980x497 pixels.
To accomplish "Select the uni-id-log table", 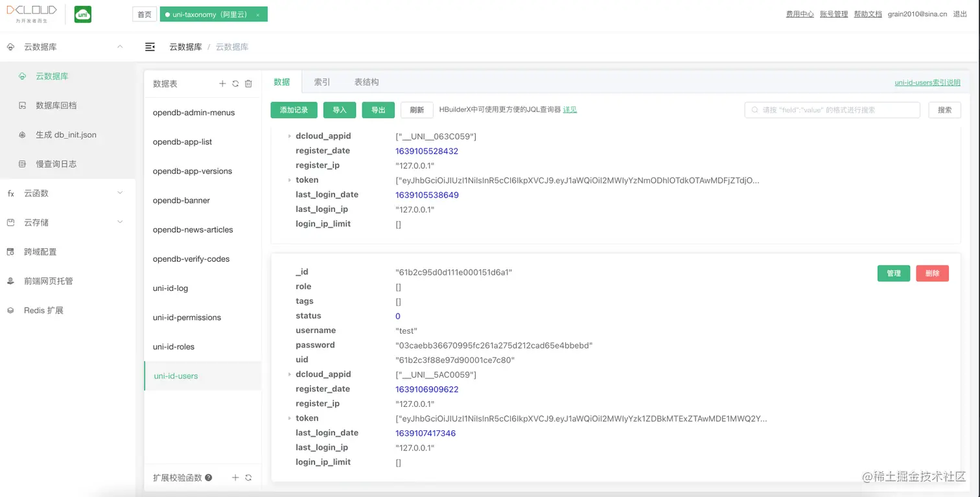I will pos(203,288).
